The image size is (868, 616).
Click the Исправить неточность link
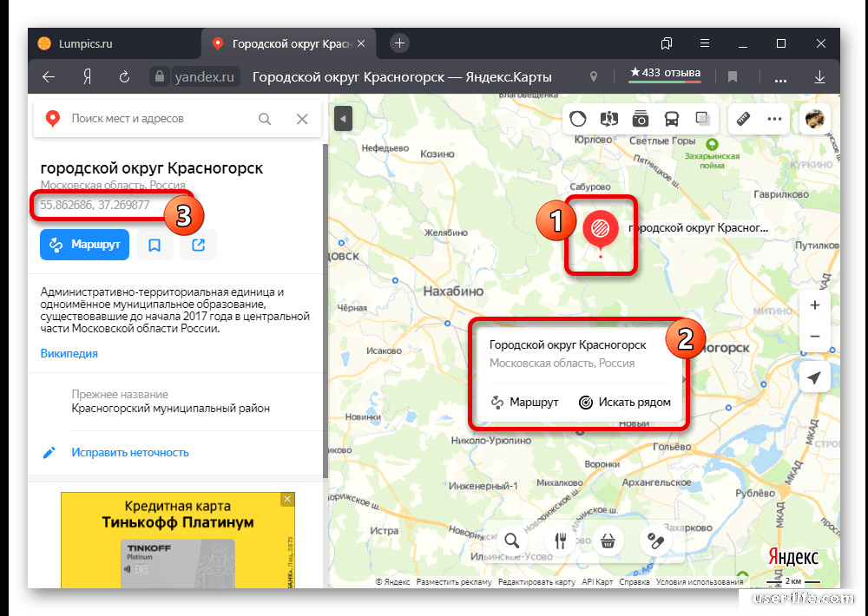(130, 453)
